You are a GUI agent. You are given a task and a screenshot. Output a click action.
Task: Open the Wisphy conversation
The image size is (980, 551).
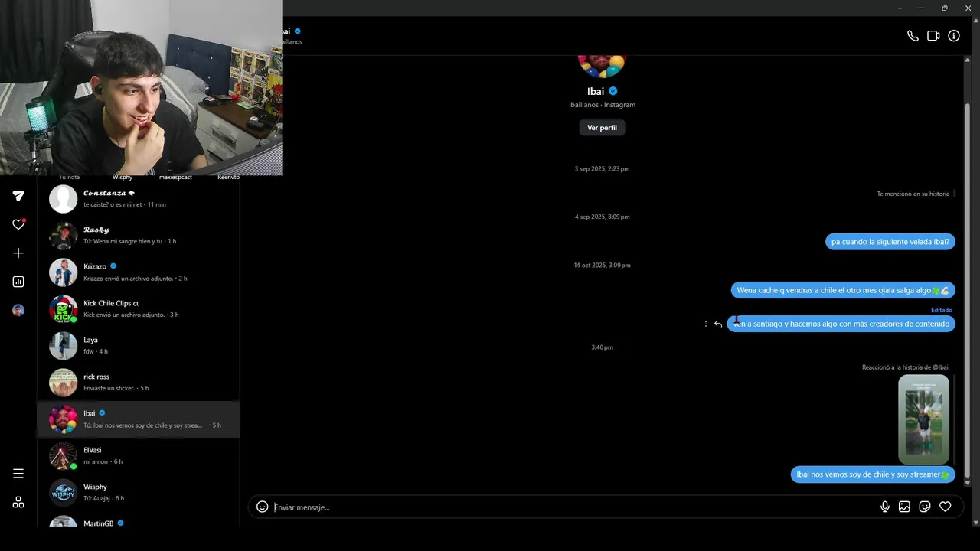pyautogui.click(x=138, y=493)
